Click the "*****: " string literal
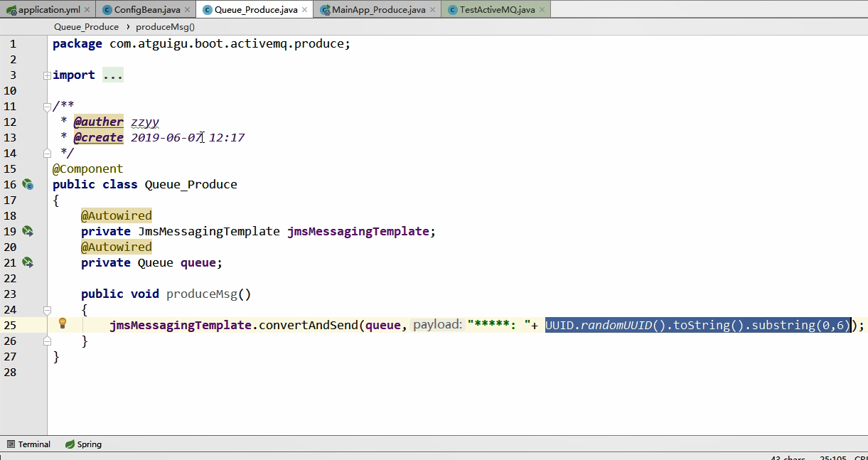 click(499, 326)
